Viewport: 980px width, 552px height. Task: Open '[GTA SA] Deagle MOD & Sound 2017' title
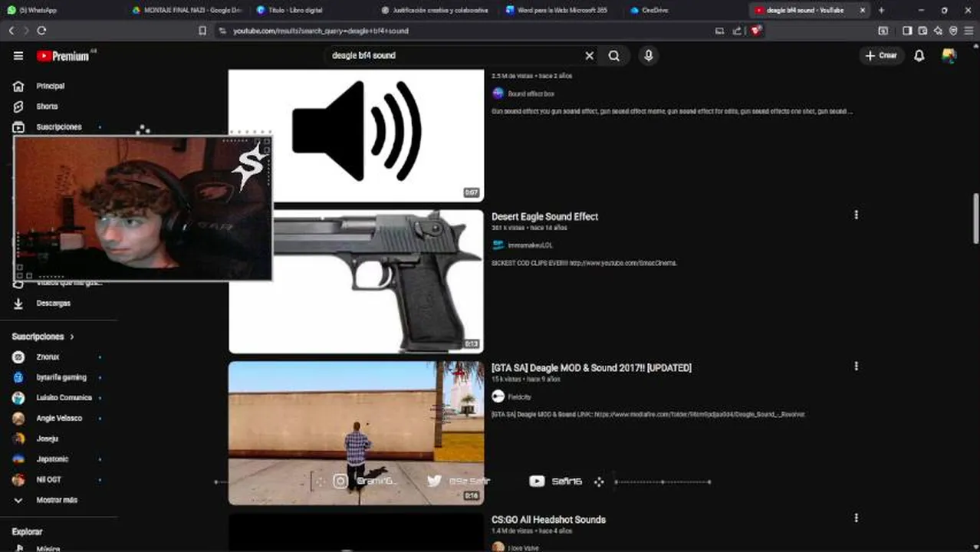(591, 368)
